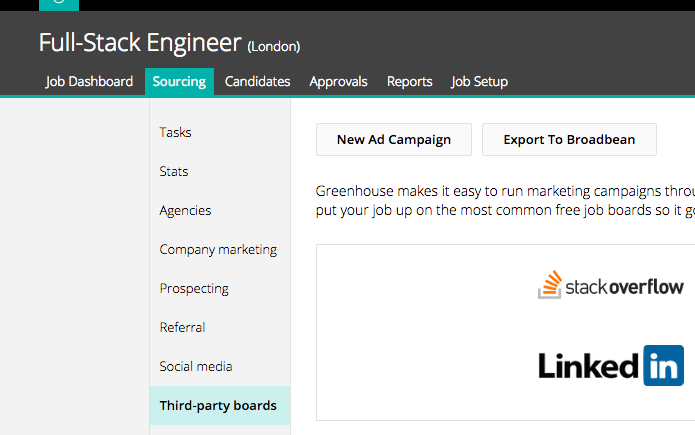Click the Stack Overflow logo
This screenshot has height=435, width=695.
pyautogui.click(x=610, y=285)
